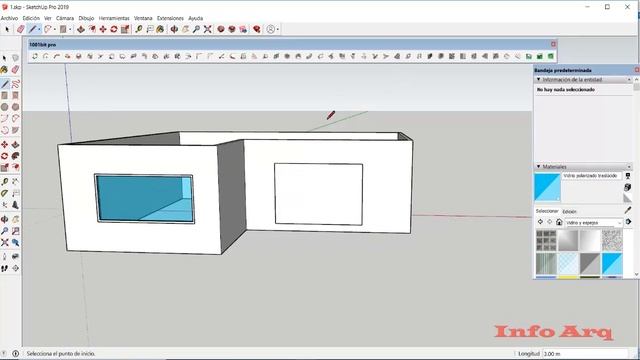Click Zoom Extents in top toolbar
Image resolution: width=640 pixels, height=360 pixels.
[207, 29]
